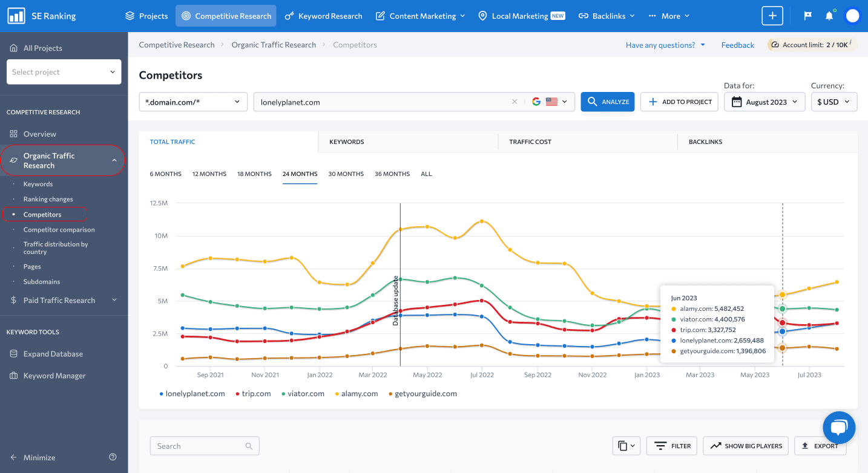Click the ANALYZE button

coord(608,102)
